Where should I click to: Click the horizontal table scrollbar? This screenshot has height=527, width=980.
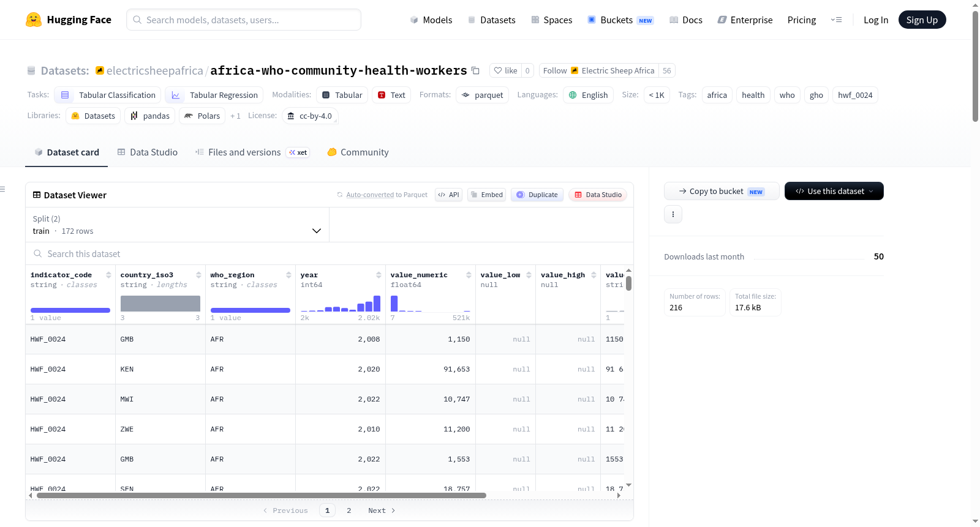(262, 495)
